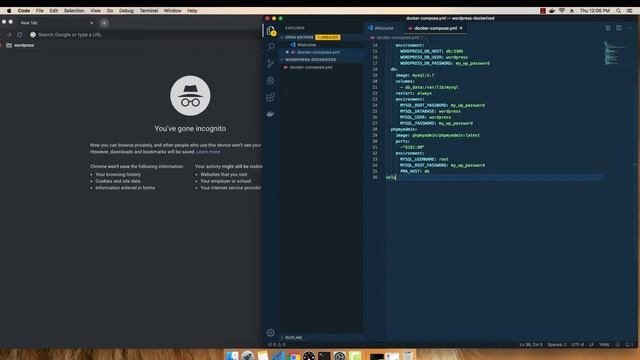The width and height of the screenshot is (640, 360).
Task: Expand the Outline section in Explorer
Action: click(292, 338)
